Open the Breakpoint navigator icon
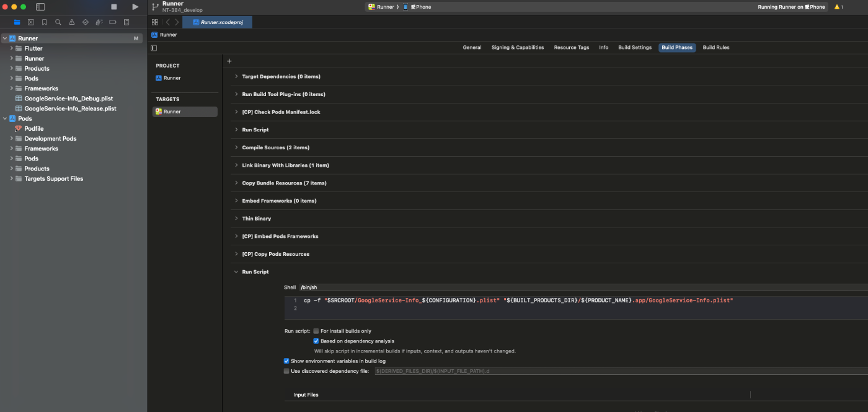The height and width of the screenshot is (412, 868). point(113,22)
